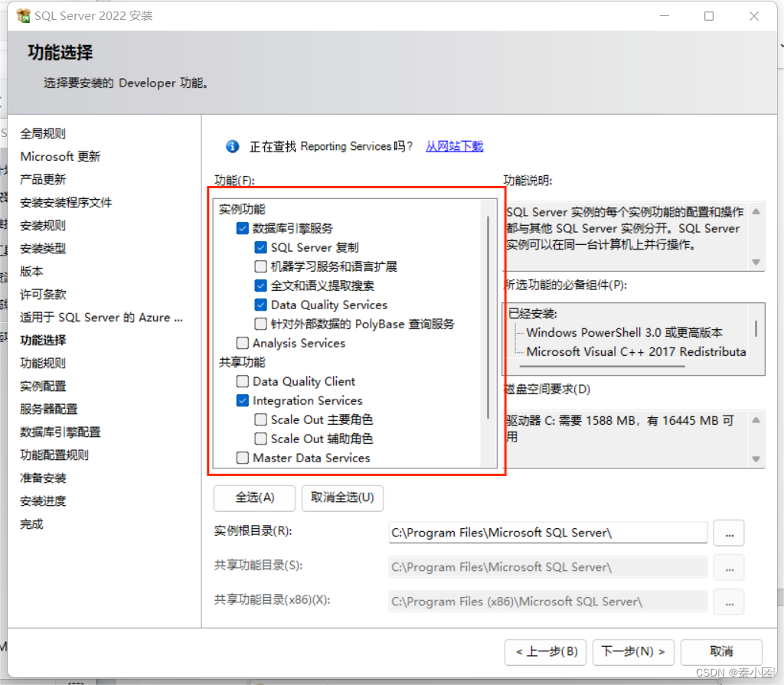Click Microsoft Visual C++ 2017 prerequisite entry
Viewport: 784px width, 685px height.
[x=636, y=352]
